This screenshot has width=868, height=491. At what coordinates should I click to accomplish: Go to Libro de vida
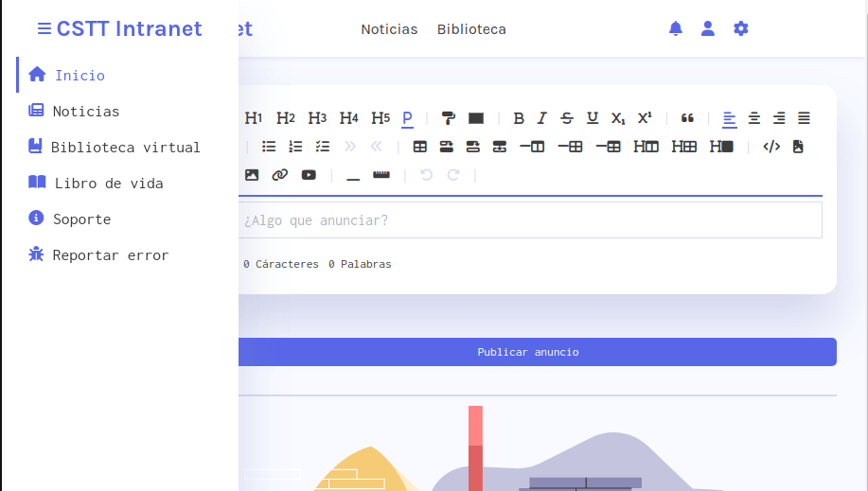108,184
